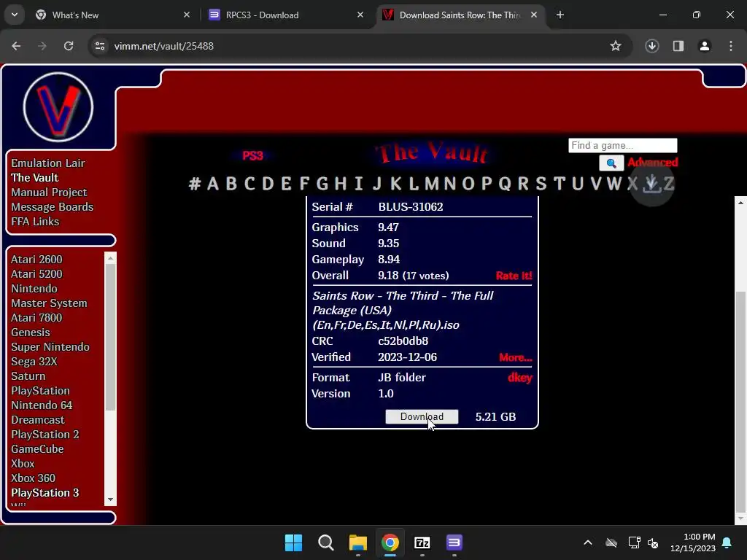Browse games under the # symbol
747x560 pixels.
pos(194,183)
